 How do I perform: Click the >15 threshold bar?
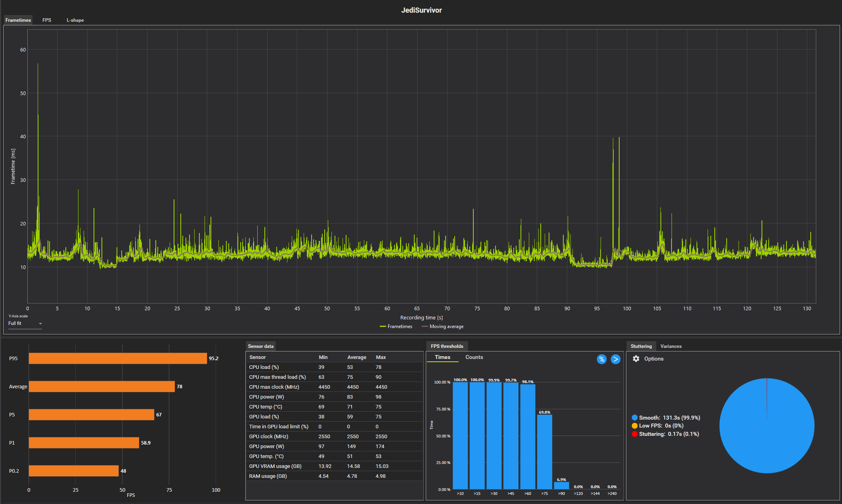tap(477, 436)
